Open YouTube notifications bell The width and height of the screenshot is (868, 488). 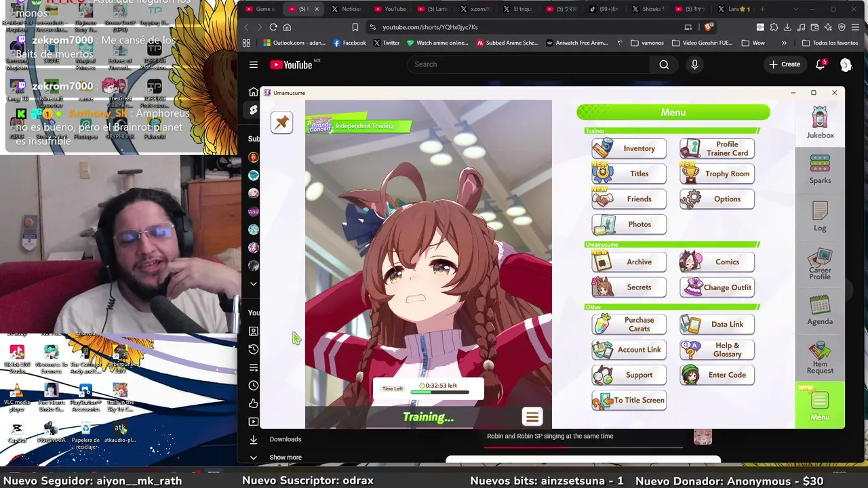821,64
